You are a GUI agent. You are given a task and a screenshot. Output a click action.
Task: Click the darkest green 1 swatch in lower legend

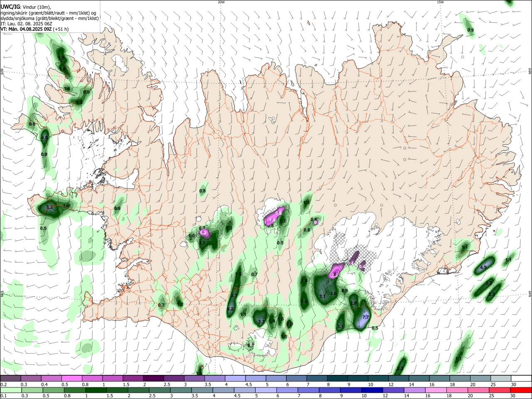click(x=95, y=390)
